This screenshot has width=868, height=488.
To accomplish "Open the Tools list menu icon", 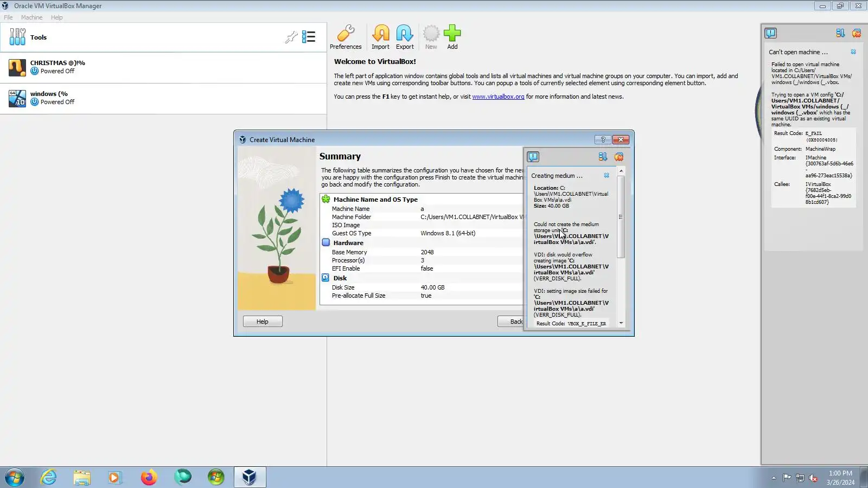I will pyautogui.click(x=309, y=37).
